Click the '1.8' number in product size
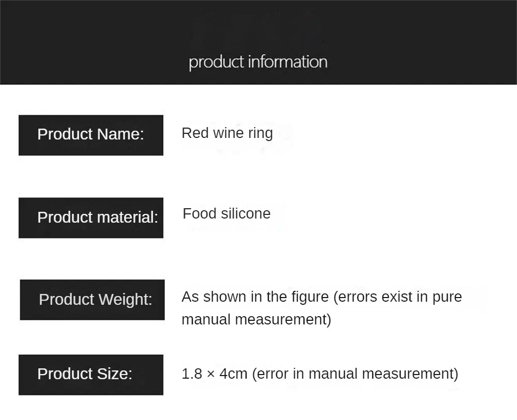 point(192,374)
